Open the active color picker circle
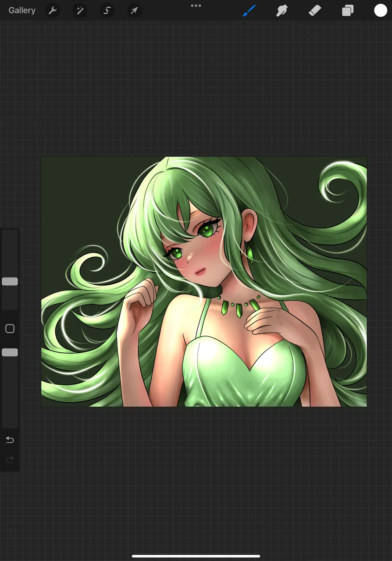Viewport: 392px width, 561px height. [x=381, y=11]
